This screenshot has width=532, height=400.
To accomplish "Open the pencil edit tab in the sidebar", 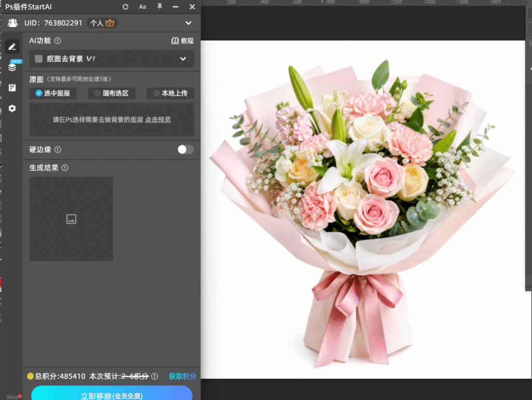I will 12,46.
